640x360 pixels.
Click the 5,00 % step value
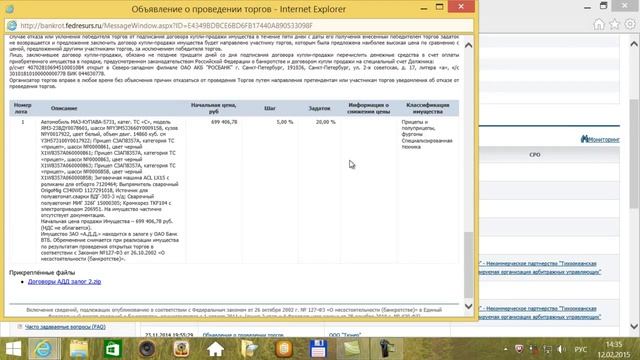pyautogui.click(x=284, y=122)
